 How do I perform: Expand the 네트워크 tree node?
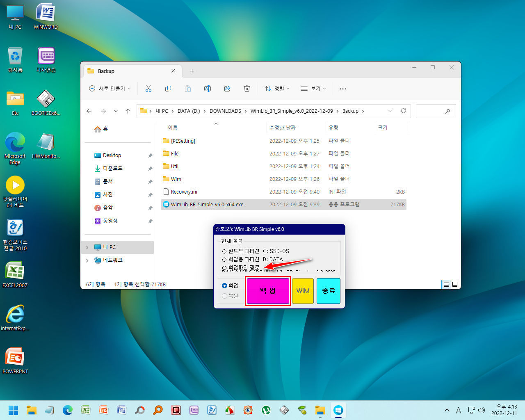pos(87,260)
